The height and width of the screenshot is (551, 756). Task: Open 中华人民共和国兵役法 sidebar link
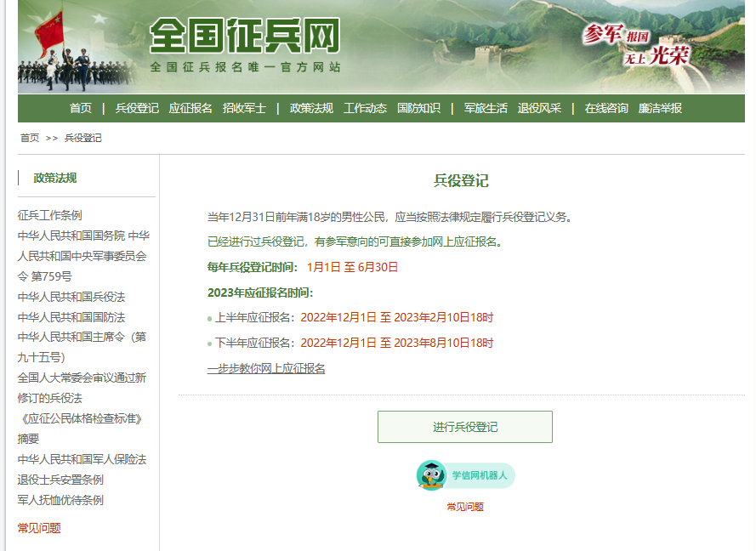(x=71, y=297)
